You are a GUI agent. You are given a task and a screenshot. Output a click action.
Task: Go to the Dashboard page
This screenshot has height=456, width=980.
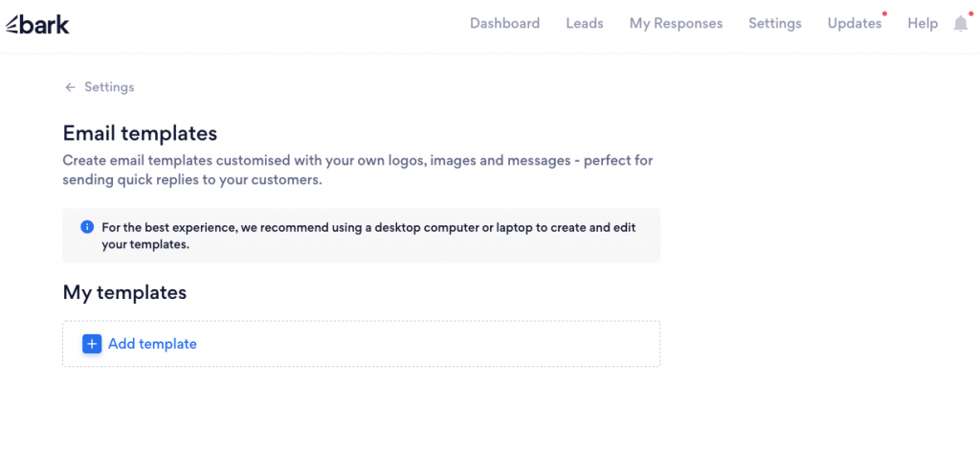click(504, 24)
